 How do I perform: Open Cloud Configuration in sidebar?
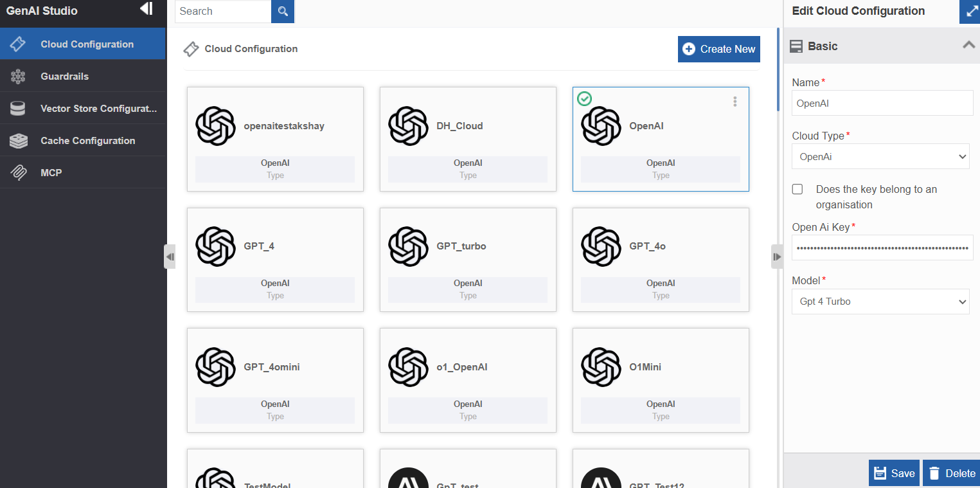point(83,44)
